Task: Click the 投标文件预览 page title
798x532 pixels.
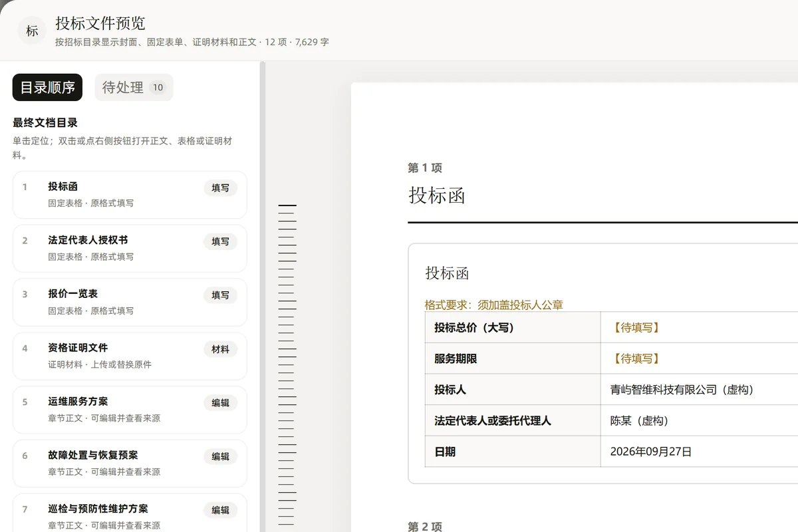Action: click(100, 23)
